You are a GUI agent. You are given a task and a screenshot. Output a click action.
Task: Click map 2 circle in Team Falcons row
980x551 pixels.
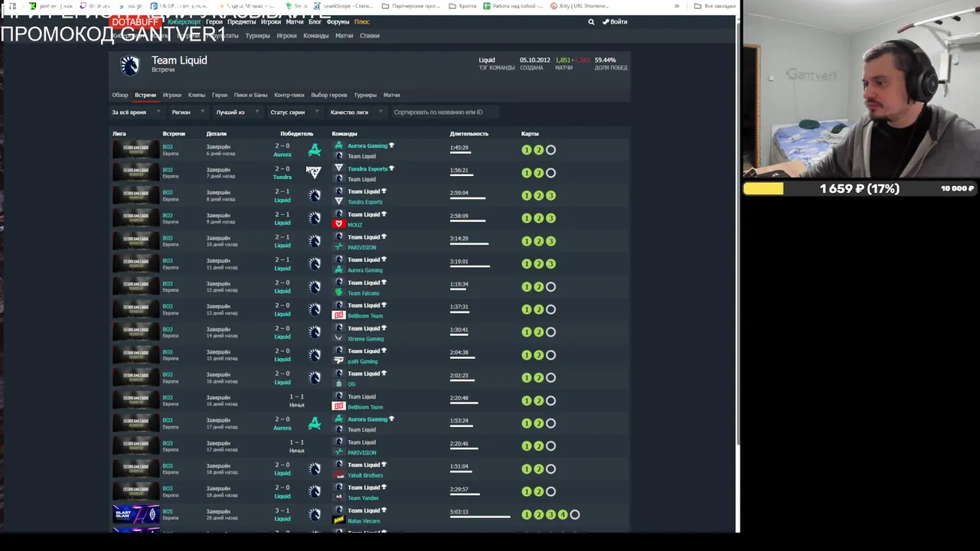tap(538, 286)
